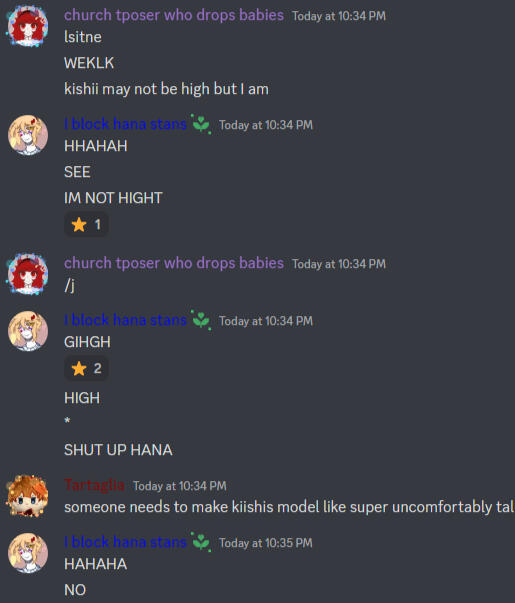Click the green sprout badge near GIHGH message
The image size is (515, 603).
point(201,320)
